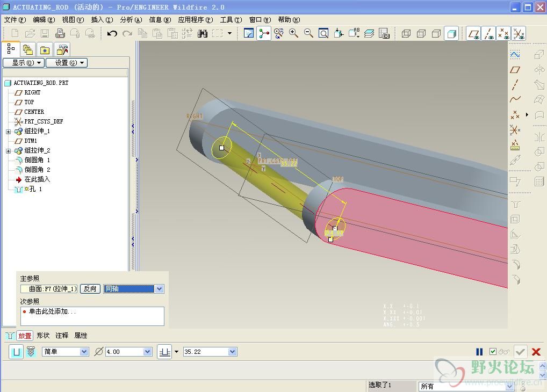Switch display to wireframe
The height and width of the screenshot is (392, 547).
point(406,33)
